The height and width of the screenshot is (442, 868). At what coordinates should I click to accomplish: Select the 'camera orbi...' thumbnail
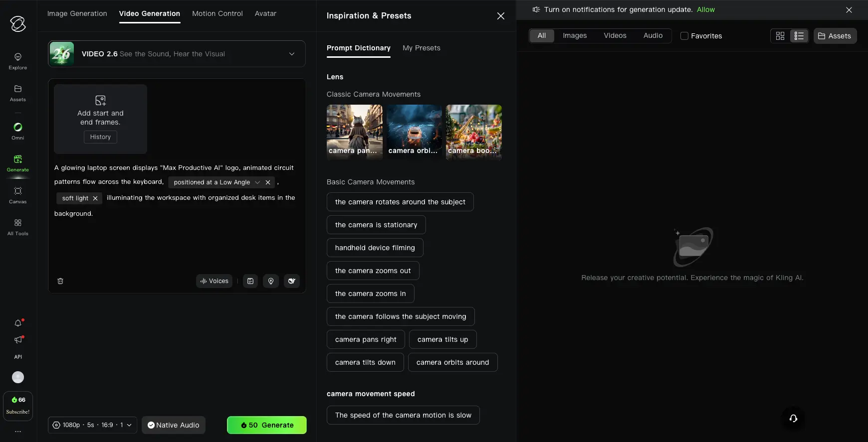[x=414, y=132]
